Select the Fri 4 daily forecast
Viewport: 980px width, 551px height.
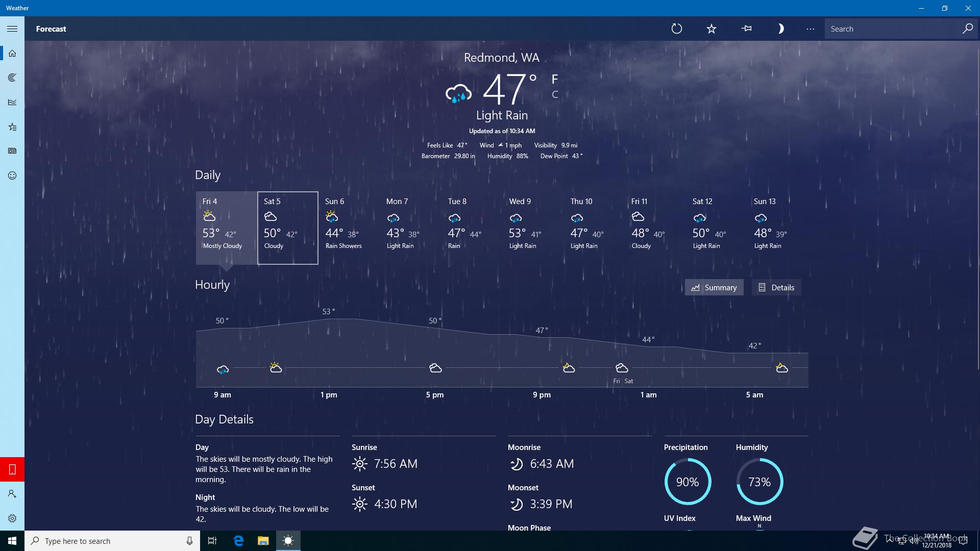tap(227, 228)
